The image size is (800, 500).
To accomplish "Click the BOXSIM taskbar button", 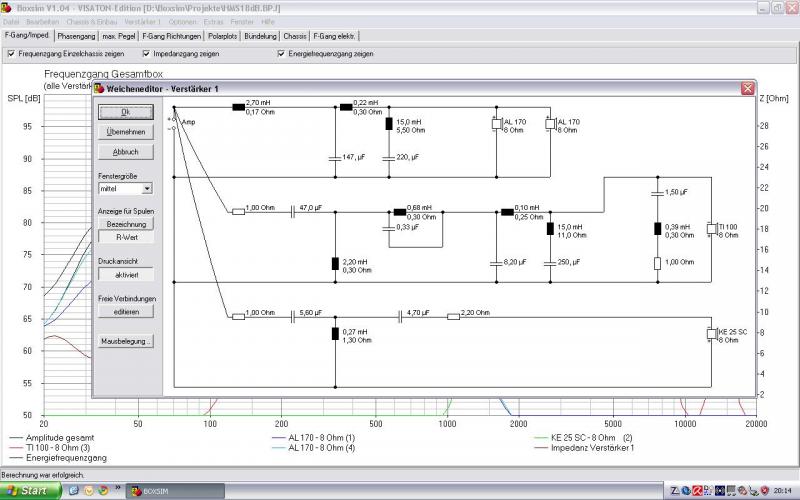I will coord(175,491).
